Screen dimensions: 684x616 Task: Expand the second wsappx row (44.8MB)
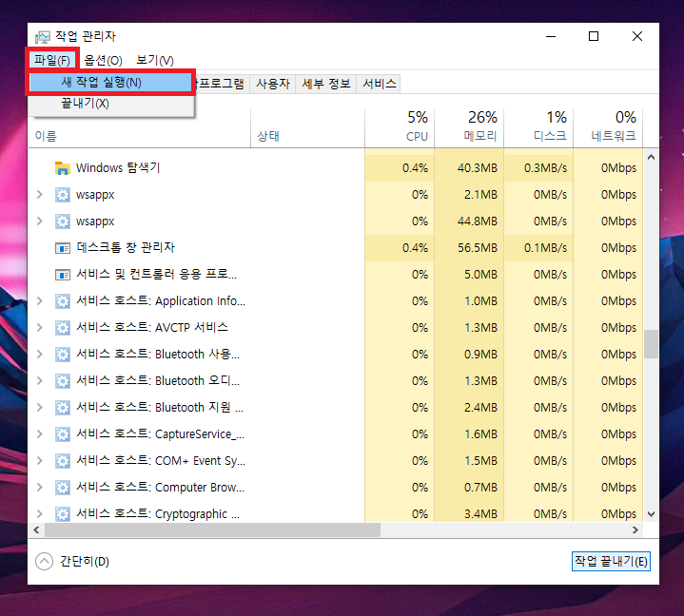(x=40, y=221)
